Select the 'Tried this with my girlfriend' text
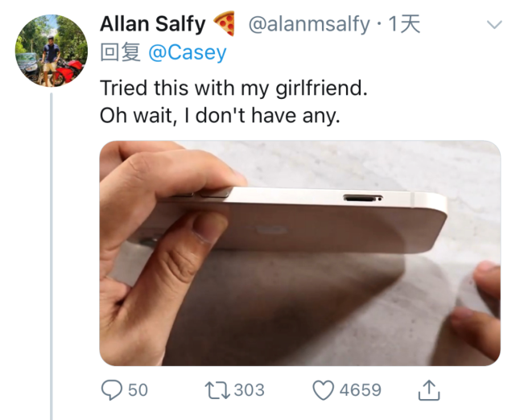Image resolution: width=516 pixels, height=420 pixels. click(x=233, y=89)
